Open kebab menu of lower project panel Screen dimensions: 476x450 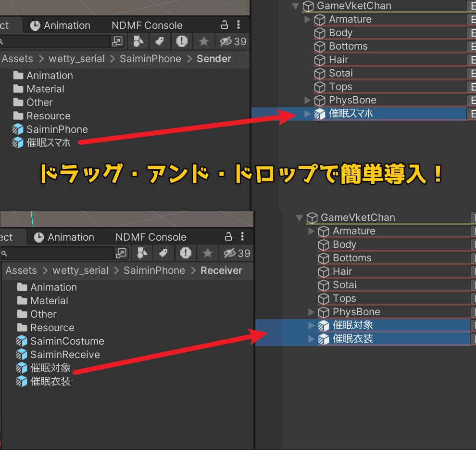click(x=242, y=236)
